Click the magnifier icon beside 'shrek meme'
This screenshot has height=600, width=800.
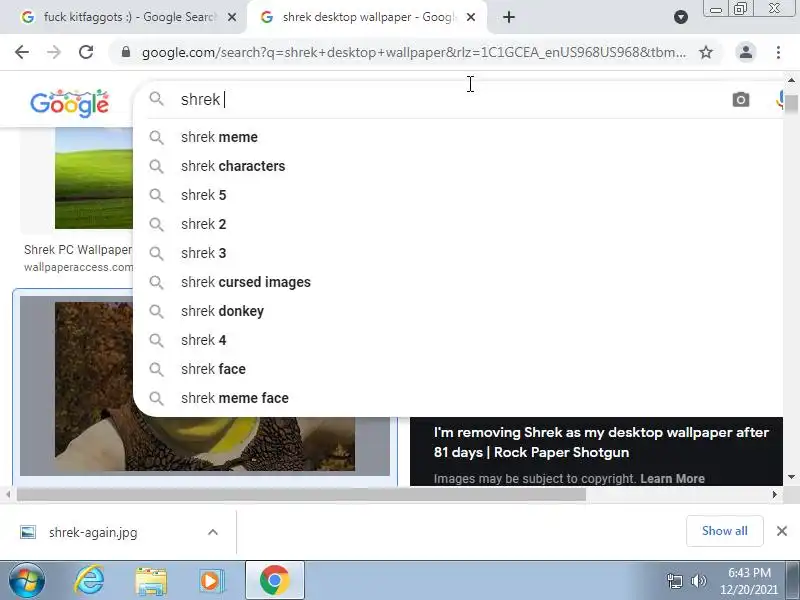click(156, 137)
